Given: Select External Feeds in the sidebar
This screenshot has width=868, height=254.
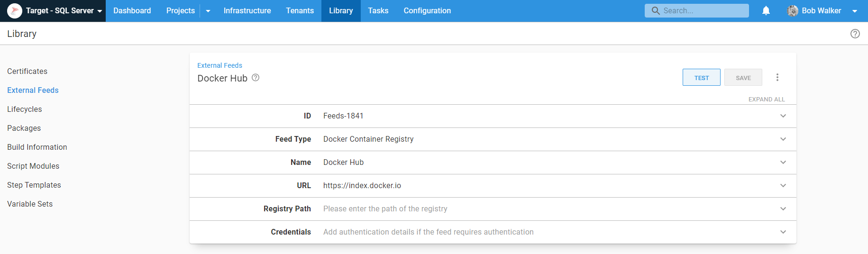Looking at the screenshot, I should 33,90.
